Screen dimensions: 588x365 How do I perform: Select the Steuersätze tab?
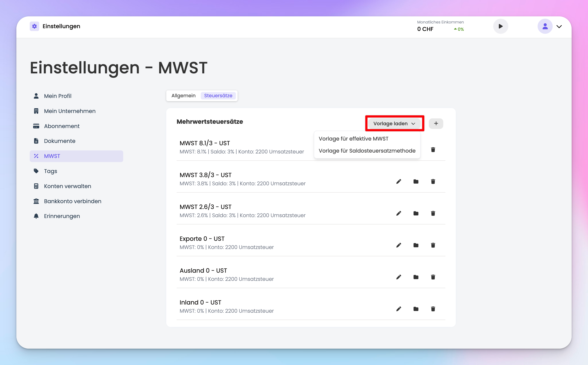[218, 96]
